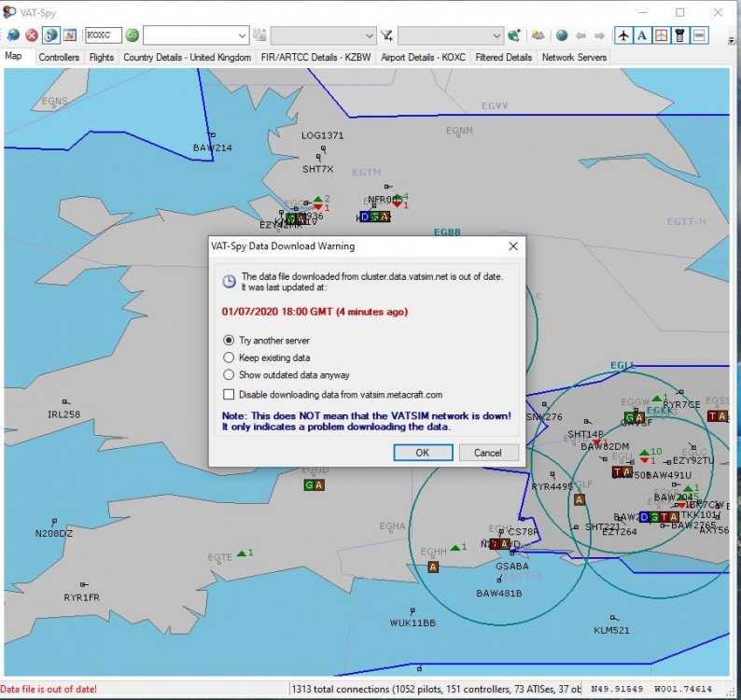Select 'Keep existing data' radio button
The image size is (741, 700).
click(x=230, y=357)
